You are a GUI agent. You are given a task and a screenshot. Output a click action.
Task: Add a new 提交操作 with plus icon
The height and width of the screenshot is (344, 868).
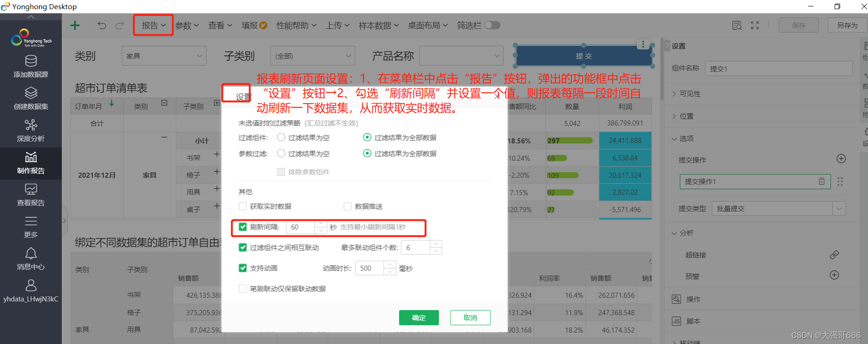point(841,159)
